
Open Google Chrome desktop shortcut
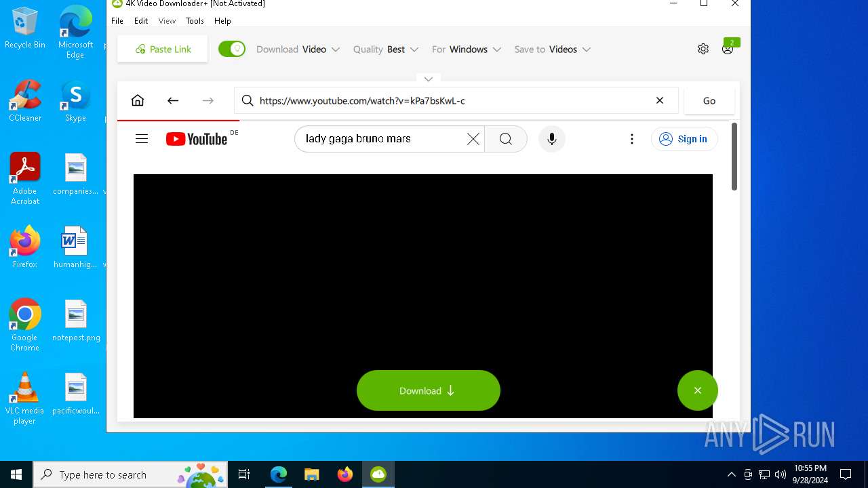pos(25,325)
